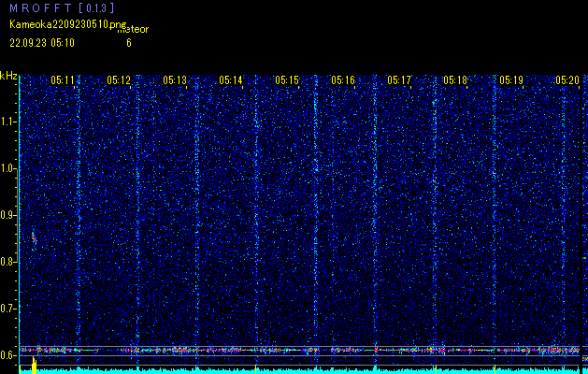Click the 05:19 time axis label
Image resolution: width=588 pixels, height=374 pixels.
click(x=511, y=79)
